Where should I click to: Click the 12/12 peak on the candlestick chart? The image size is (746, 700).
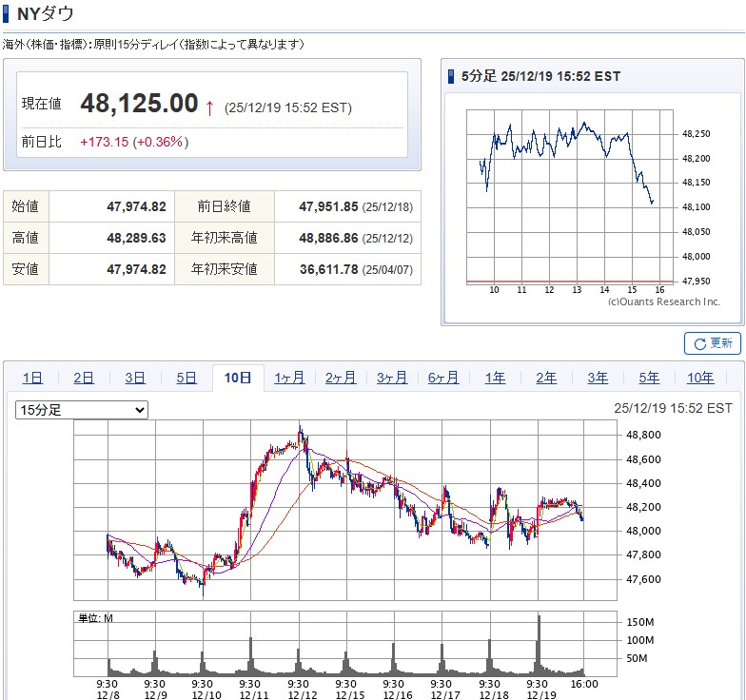tap(301, 431)
